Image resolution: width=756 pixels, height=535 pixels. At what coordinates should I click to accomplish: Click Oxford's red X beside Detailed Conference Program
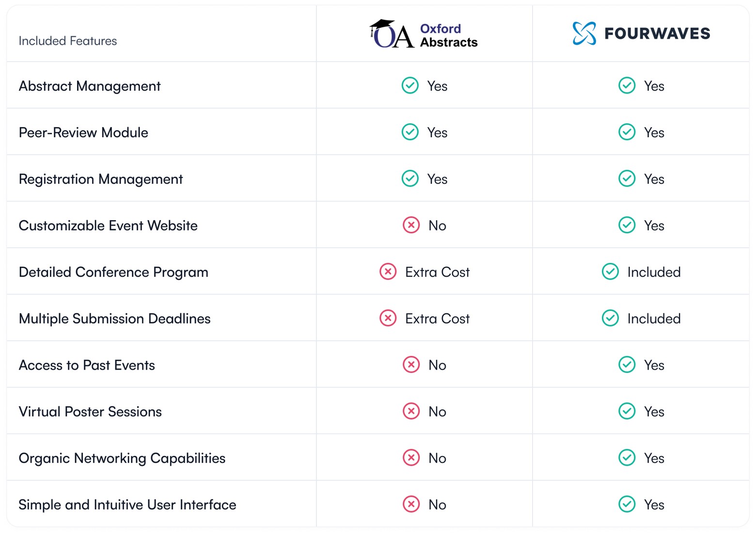388,272
